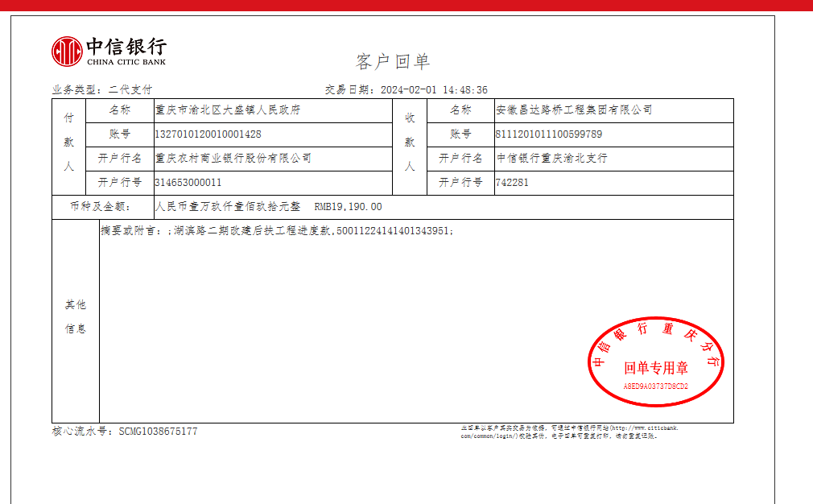This screenshot has width=813, height=504.
Task: Select payee name 安徽昌达路桥工程集团有限公司
Action: click(574, 110)
